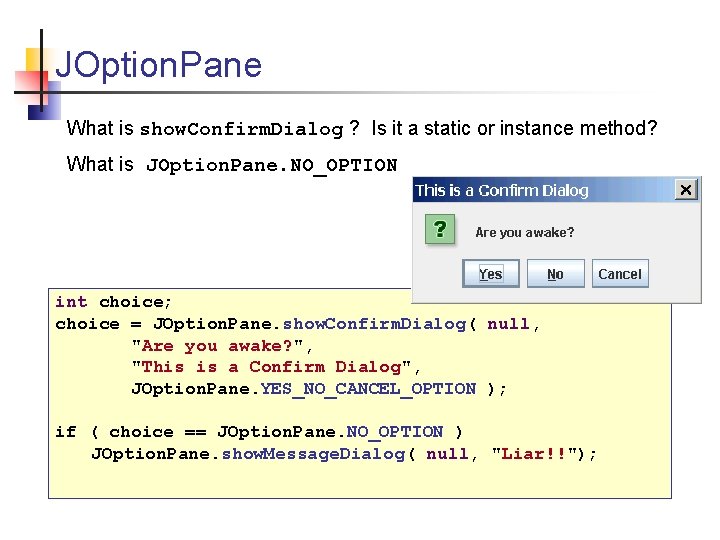
Task: Click the Yes button in the dialog
Action: click(490, 274)
